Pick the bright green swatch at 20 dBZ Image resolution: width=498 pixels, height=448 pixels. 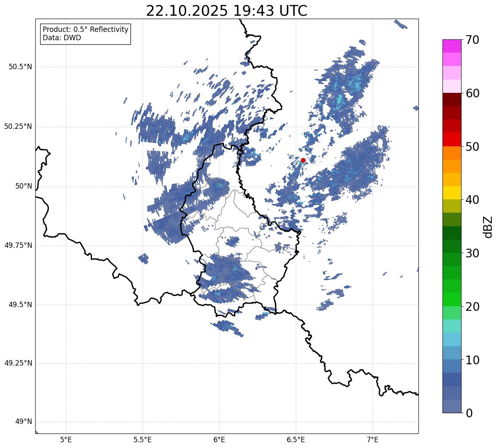coord(452,300)
